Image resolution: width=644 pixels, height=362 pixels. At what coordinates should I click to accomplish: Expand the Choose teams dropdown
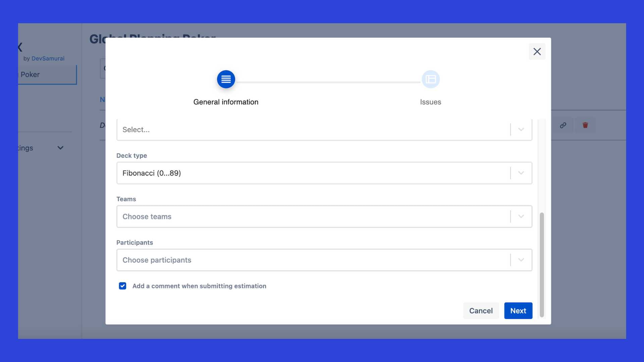coord(521,217)
